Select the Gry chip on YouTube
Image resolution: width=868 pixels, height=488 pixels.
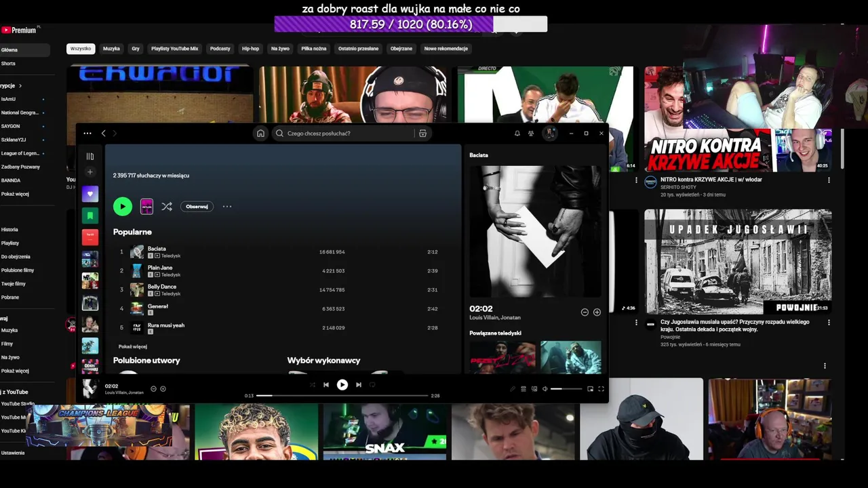click(x=136, y=49)
